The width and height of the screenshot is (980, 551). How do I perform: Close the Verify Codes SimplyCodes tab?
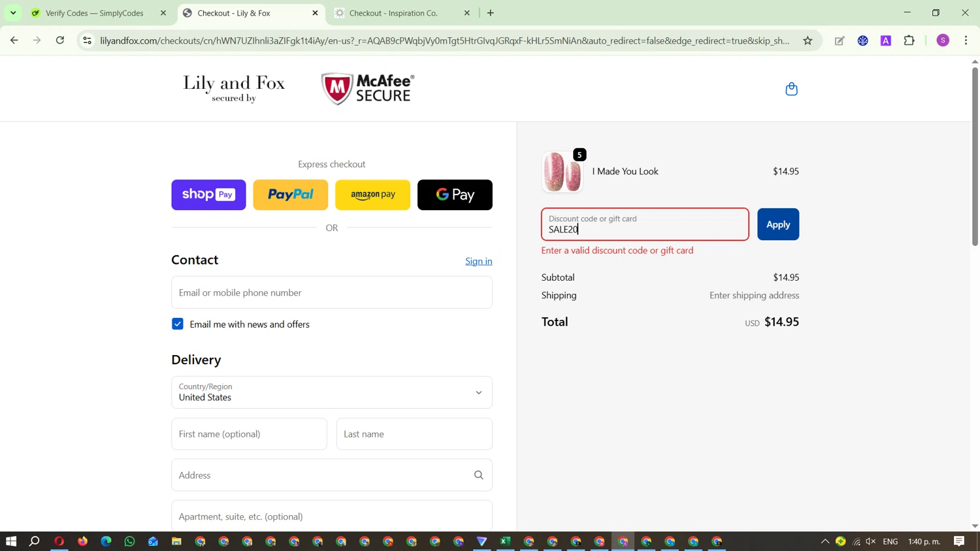point(163,13)
